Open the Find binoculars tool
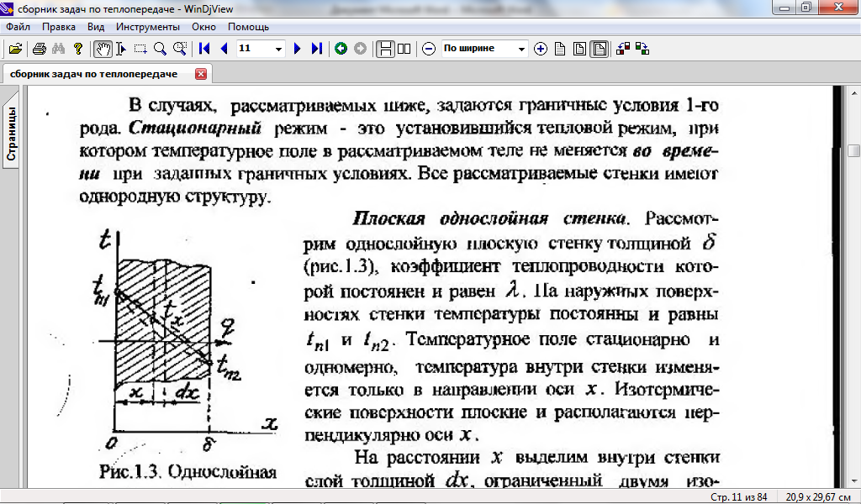Viewport: 861px width, 504px height. click(x=58, y=49)
